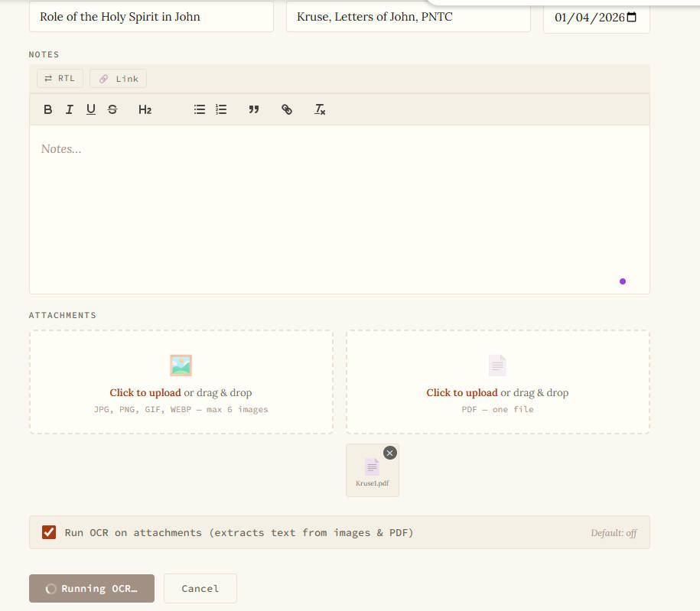
Task: Click to upload images area
Action: click(x=181, y=382)
